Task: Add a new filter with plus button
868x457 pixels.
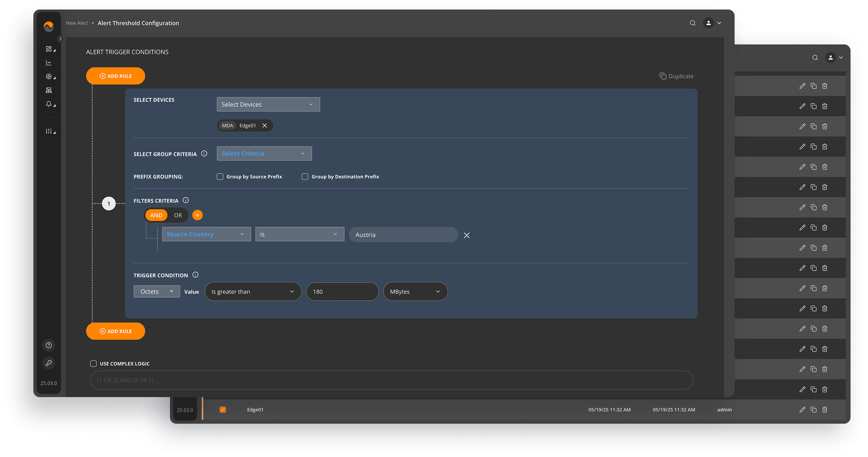Action: 197,215
